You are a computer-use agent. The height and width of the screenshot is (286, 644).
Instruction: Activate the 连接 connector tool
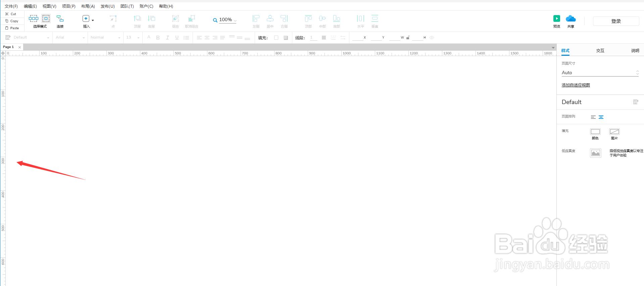[x=60, y=21]
